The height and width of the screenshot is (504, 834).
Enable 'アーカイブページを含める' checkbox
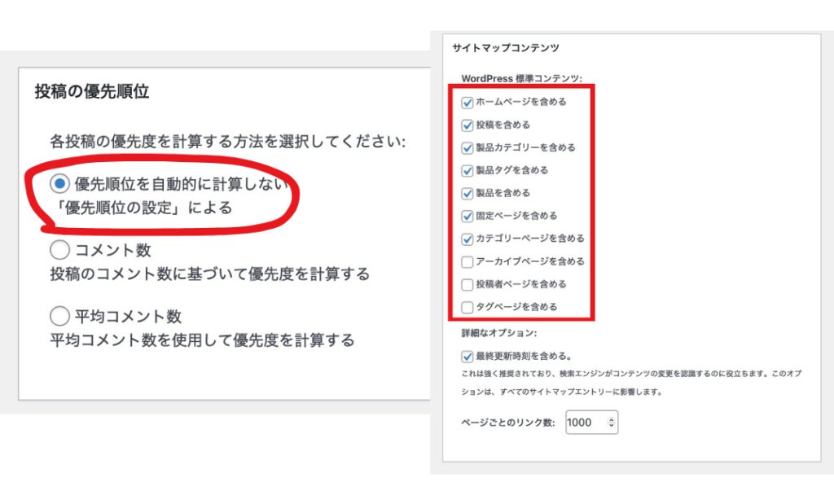click(467, 262)
